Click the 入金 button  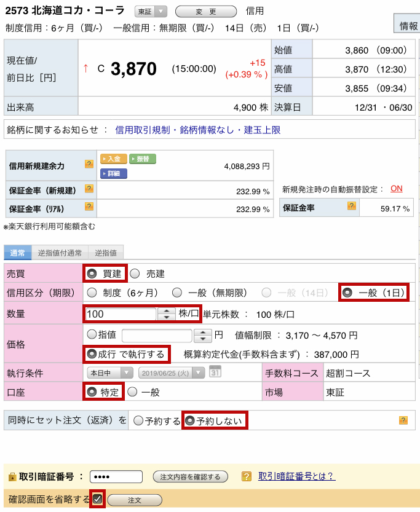[x=114, y=159]
